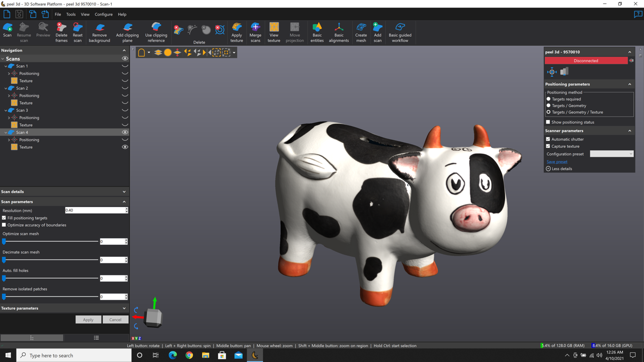Expand the Texture parameters section
The width and height of the screenshot is (644, 362).
[x=124, y=308]
